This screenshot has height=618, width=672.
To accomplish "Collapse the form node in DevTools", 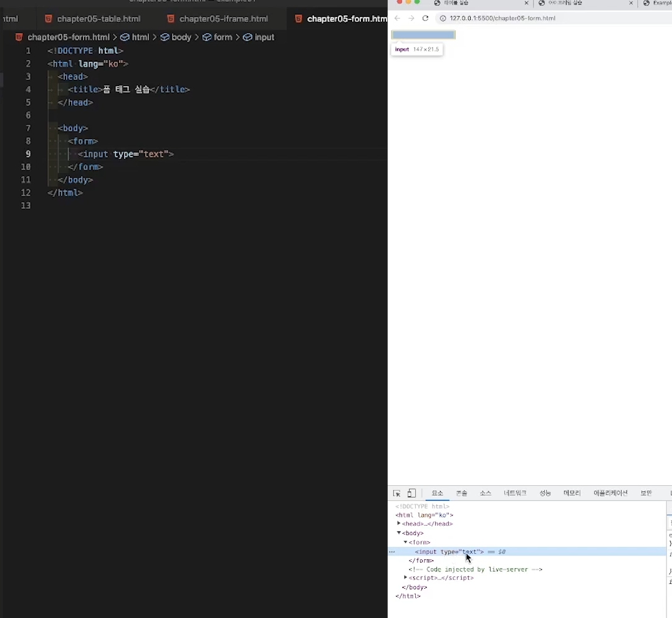I will coord(405,542).
